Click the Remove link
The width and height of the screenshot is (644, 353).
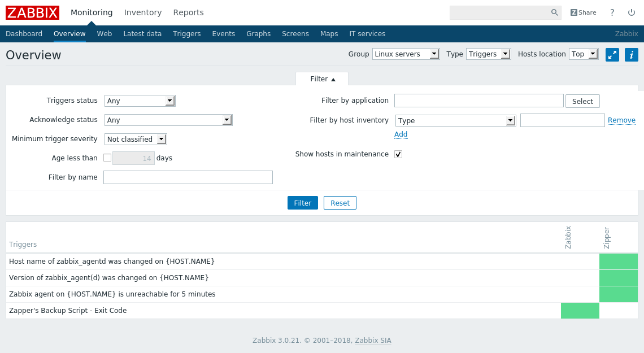click(621, 120)
